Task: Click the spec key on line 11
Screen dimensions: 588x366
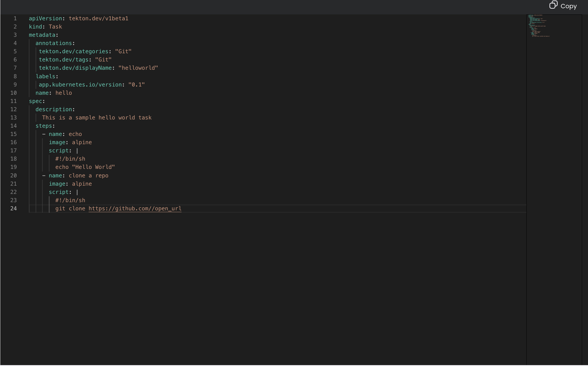Action: [35, 101]
